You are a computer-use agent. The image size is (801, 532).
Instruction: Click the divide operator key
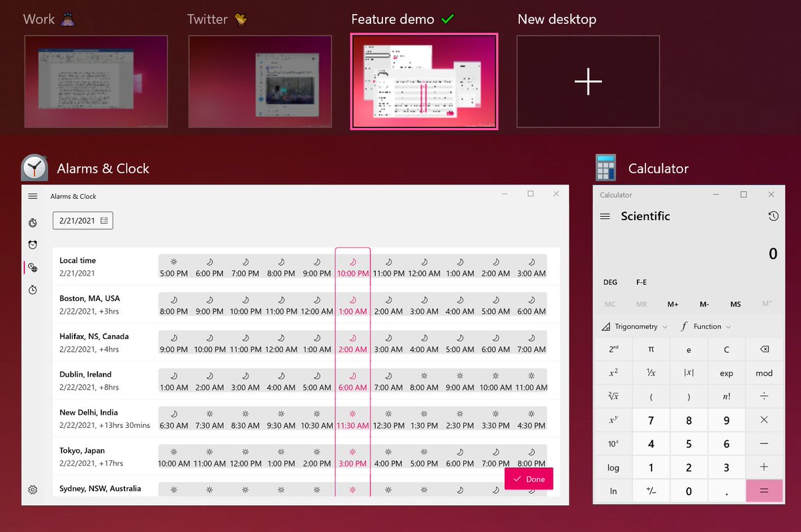coord(764,396)
